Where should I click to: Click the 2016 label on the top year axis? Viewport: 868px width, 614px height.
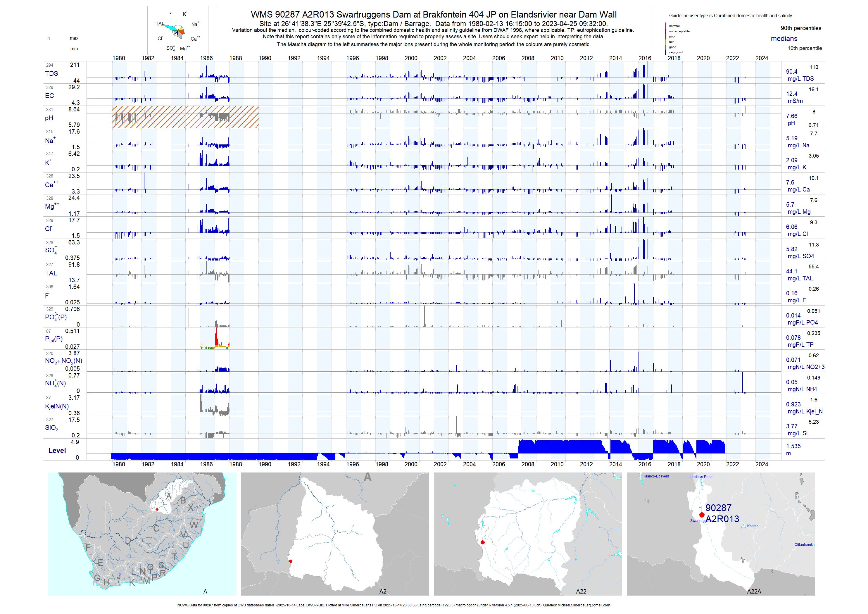pyautogui.click(x=645, y=58)
